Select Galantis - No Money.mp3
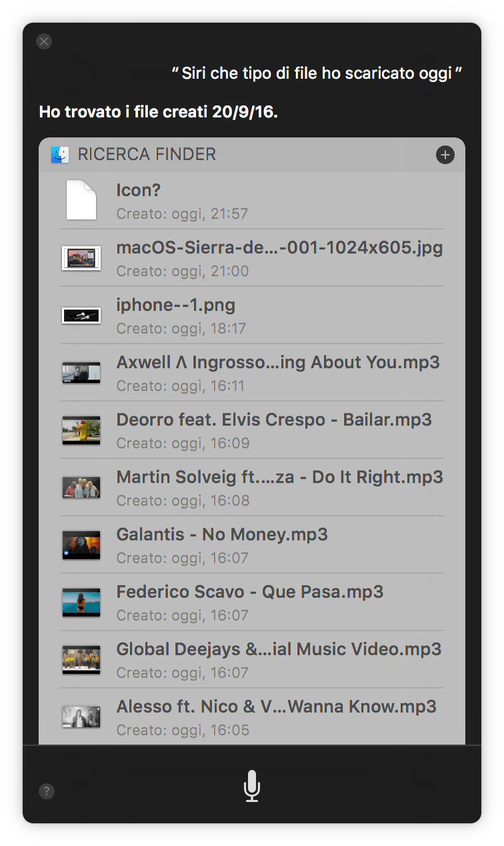The width and height of the screenshot is (504, 846). [222, 535]
